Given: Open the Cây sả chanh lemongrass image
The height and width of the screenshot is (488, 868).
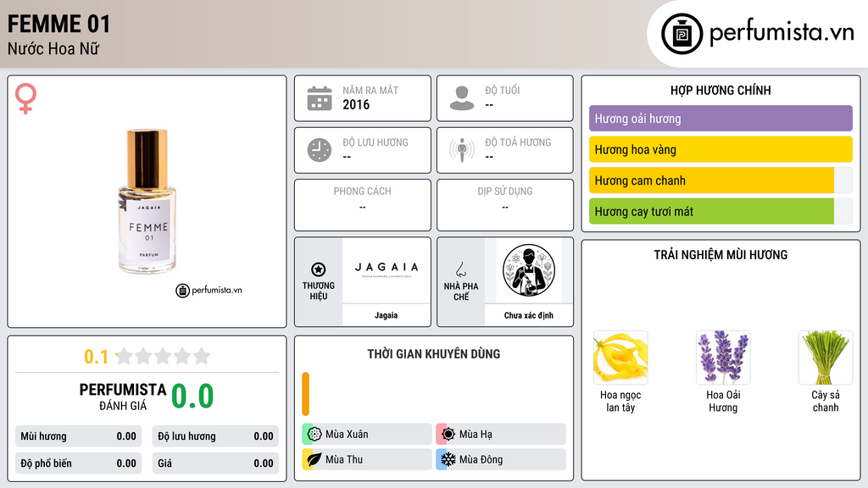Looking at the screenshot, I should [826, 358].
